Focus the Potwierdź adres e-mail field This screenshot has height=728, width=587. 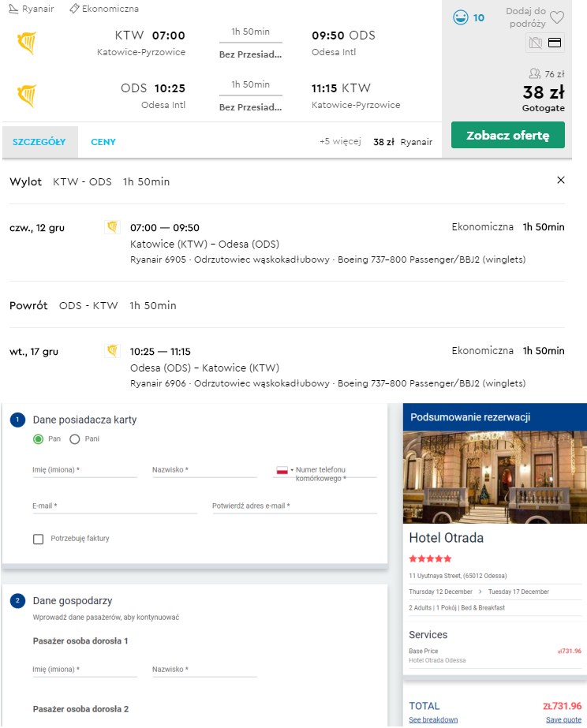pos(294,506)
